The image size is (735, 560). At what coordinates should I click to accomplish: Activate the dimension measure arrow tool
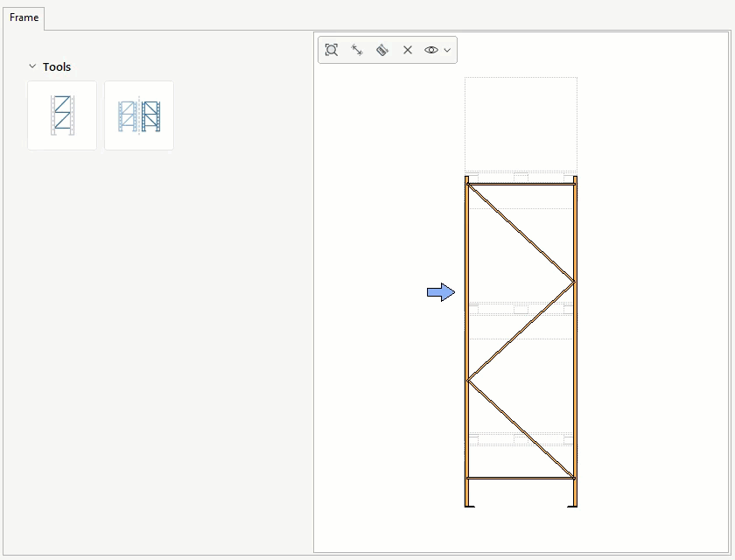[357, 50]
